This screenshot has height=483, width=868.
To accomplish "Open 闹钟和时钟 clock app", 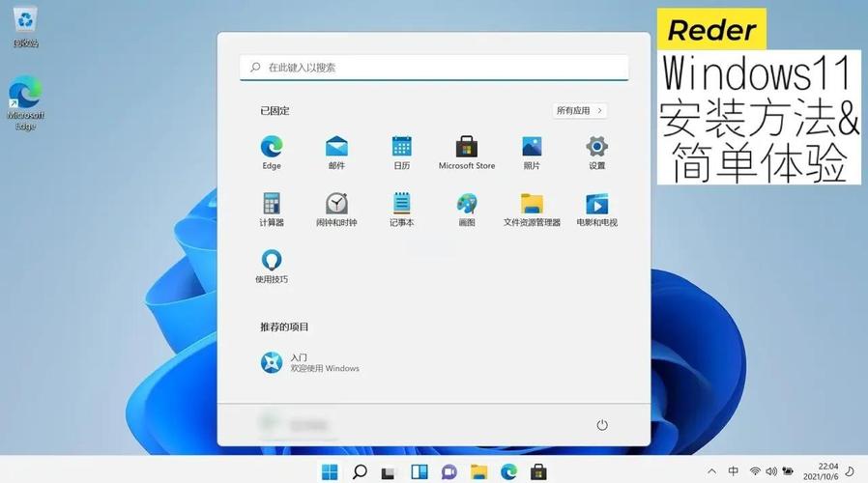I will pyautogui.click(x=336, y=209).
